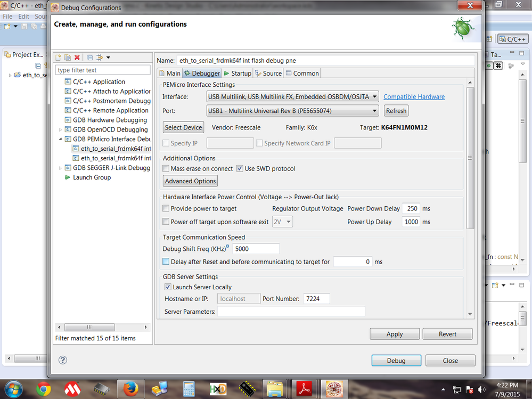
Task: Click Refresh to rescan ports
Action: (396, 111)
